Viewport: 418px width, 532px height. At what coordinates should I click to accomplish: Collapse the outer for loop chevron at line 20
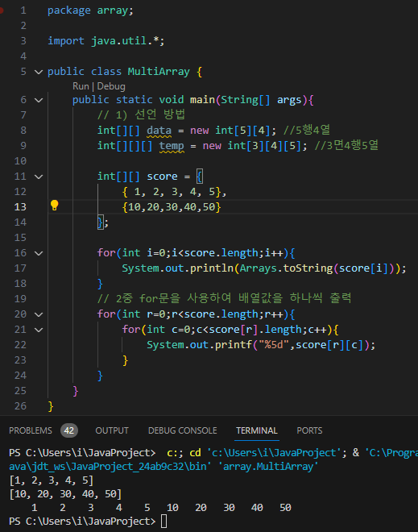click(x=39, y=314)
